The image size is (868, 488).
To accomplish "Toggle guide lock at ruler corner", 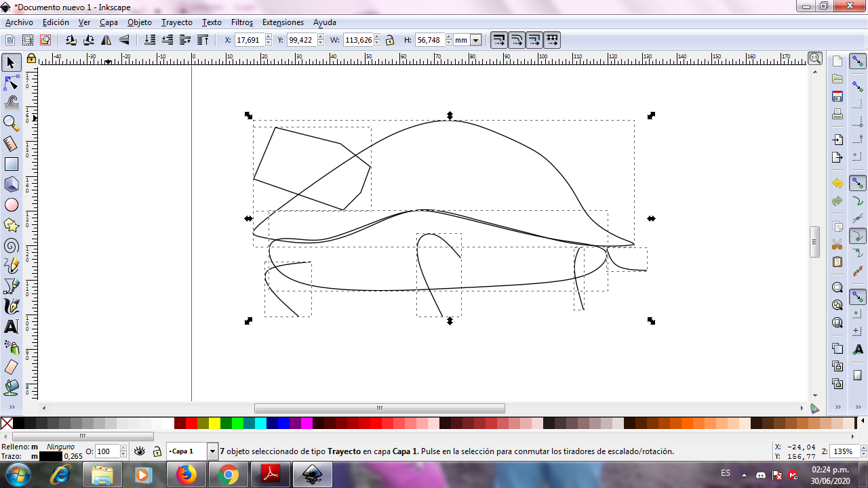I will (x=31, y=59).
